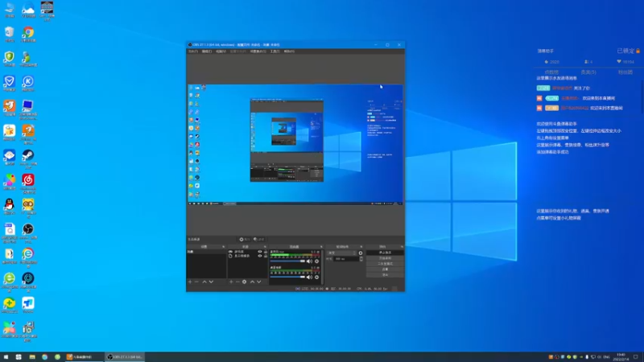Click the second mixer channel volume slider

(287, 277)
